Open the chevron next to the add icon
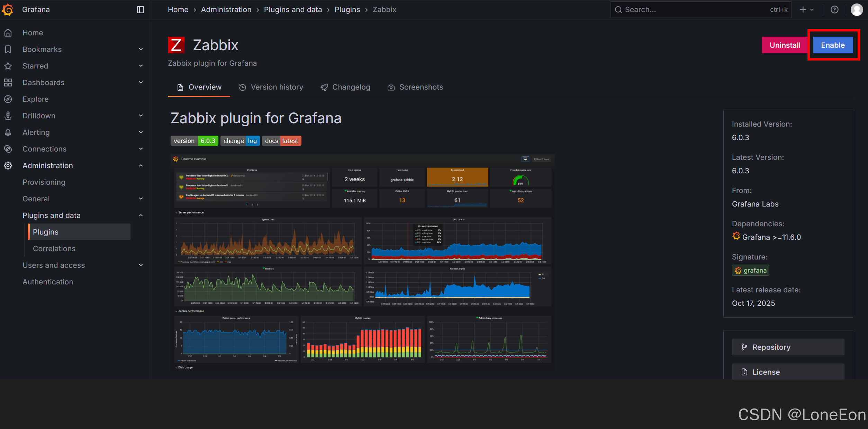 click(812, 9)
